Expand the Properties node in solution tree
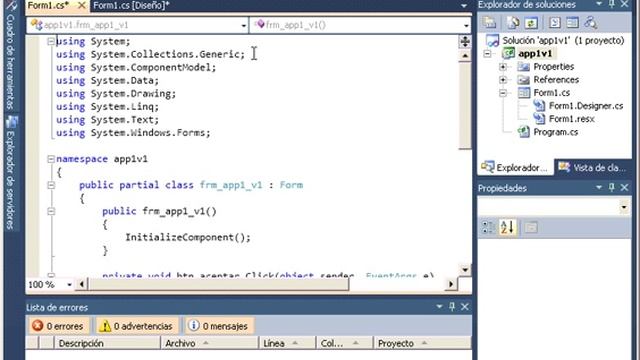The image size is (640, 360). pos(503,67)
